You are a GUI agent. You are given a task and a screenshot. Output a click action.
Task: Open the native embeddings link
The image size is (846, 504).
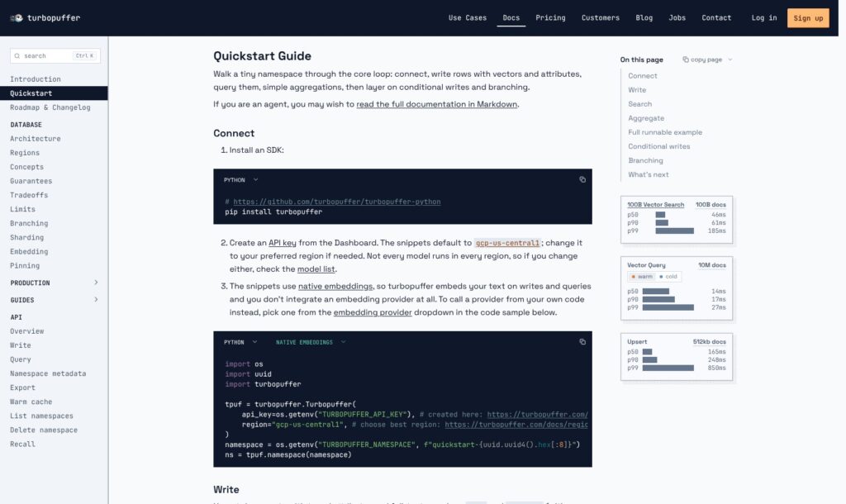(335, 286)
